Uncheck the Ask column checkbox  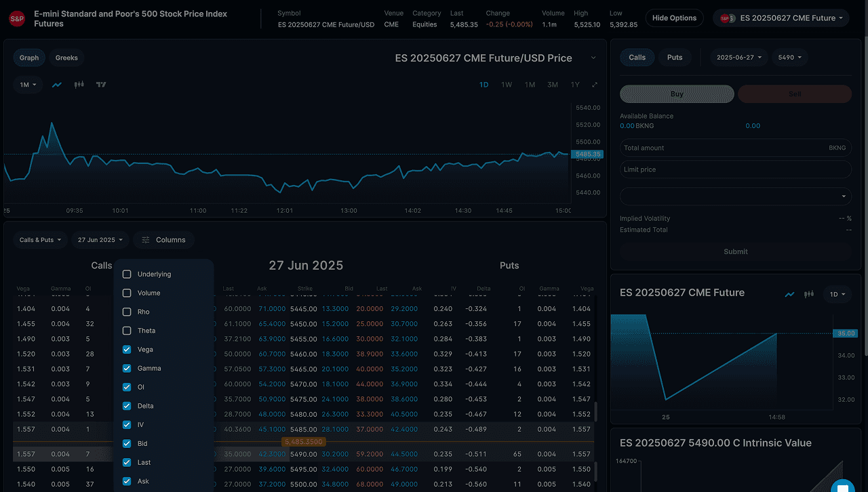pyautogui.click(x=127, y=481)
